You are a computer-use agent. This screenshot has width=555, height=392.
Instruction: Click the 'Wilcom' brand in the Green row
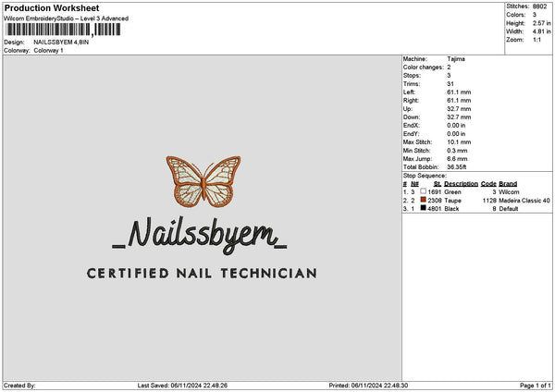point(509,192)
